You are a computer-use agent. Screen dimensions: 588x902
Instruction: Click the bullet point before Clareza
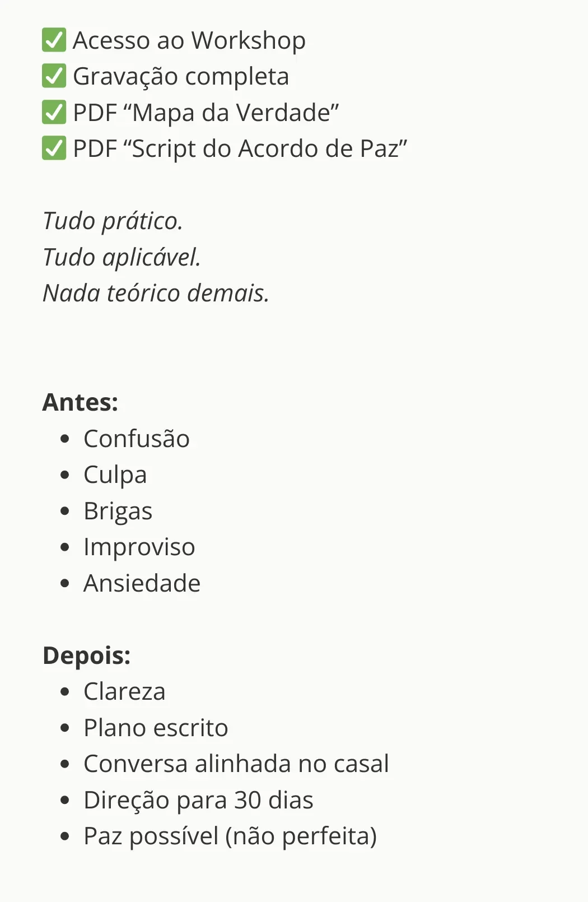point(65,692)
